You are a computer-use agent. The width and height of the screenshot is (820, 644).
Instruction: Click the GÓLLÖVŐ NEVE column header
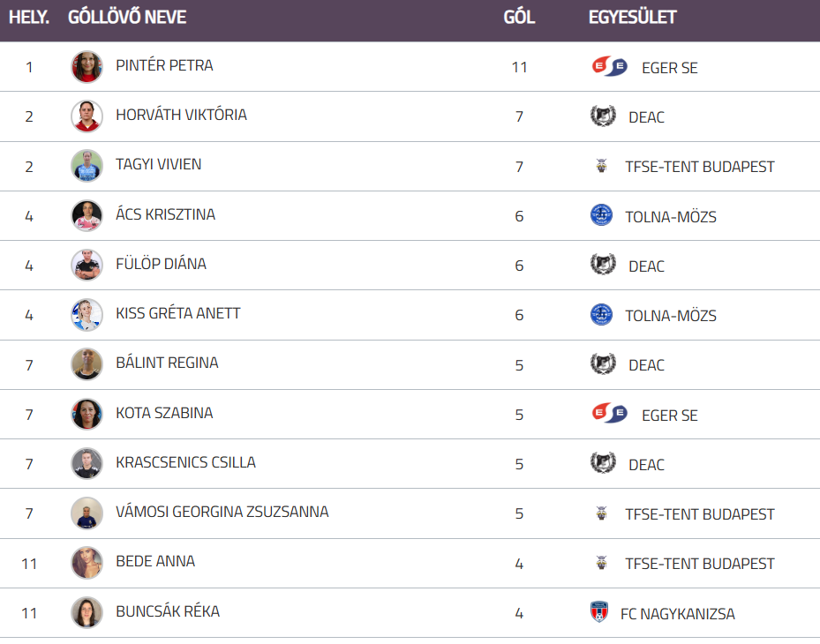127,17
